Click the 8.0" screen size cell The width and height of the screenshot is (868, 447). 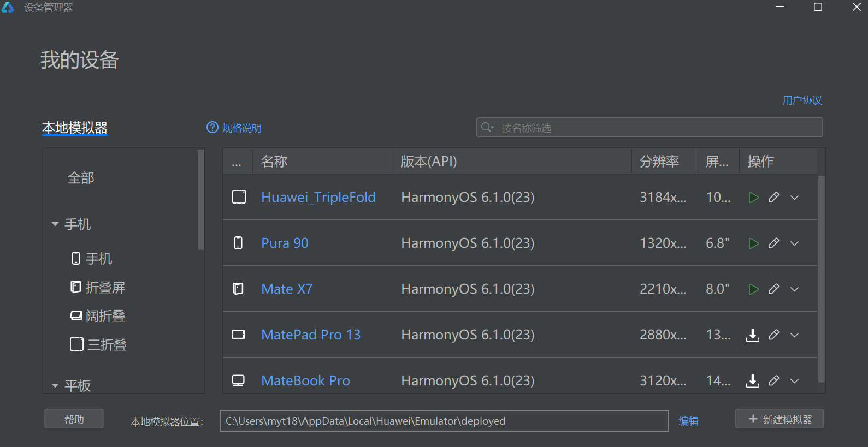717,289
